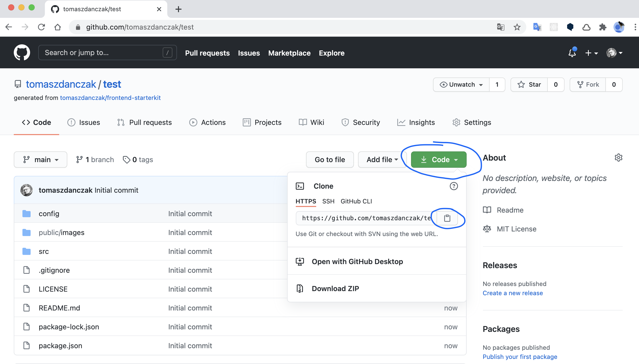
Task: Click the Google Translate address bar icon
Action: click(x=501, y=27)
